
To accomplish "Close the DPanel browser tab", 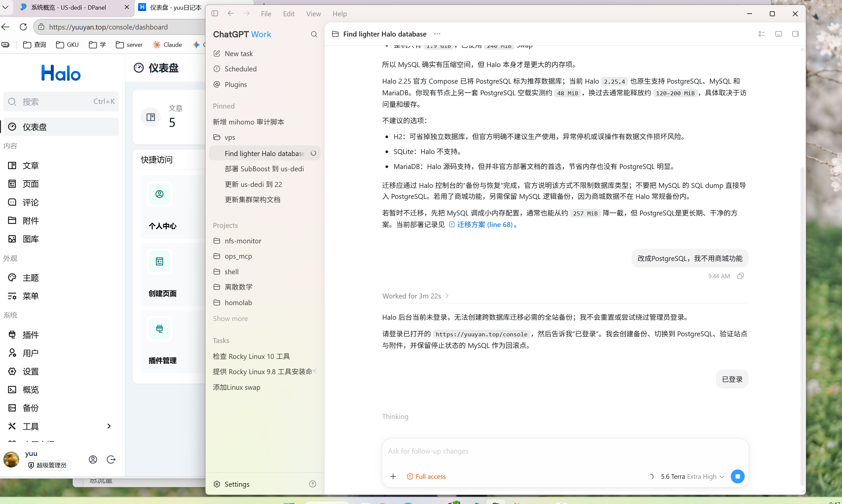I will coord(126,7).
